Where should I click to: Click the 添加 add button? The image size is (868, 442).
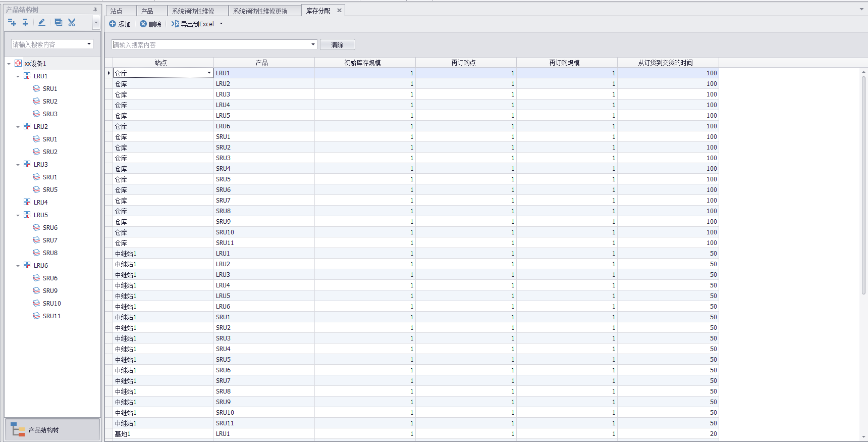[120, 24]
